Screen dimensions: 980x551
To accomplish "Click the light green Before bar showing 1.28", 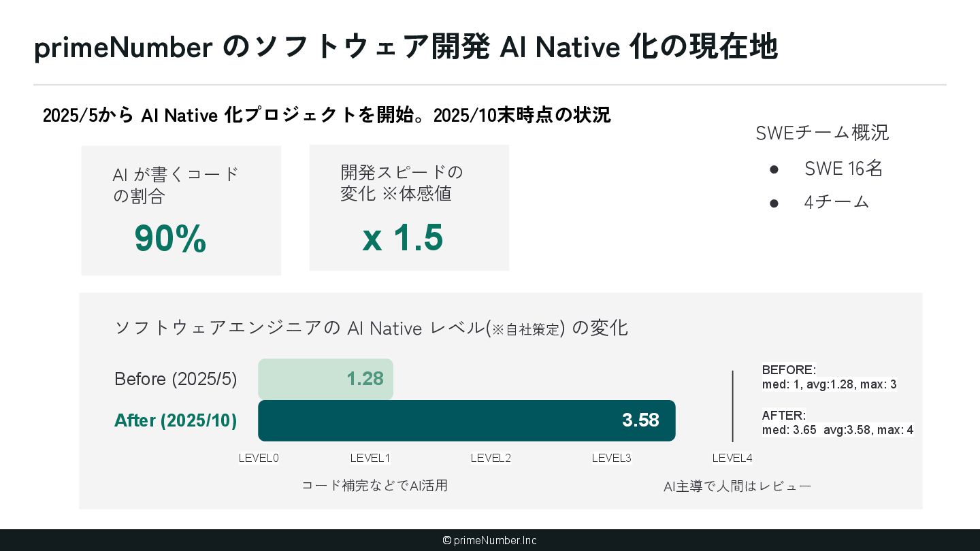I will pyautogui.click(x=325, y=379).
